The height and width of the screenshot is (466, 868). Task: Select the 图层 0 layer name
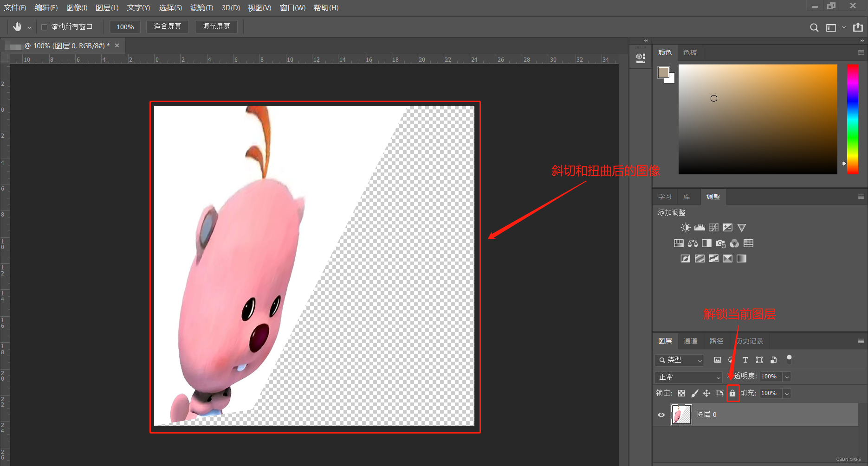(x=706, y=415)
